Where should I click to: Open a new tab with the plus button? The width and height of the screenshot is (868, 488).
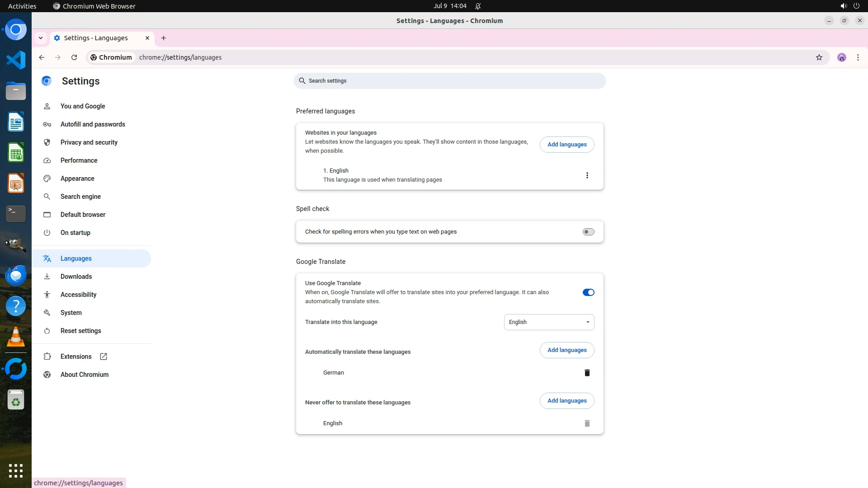coord(164,38)
